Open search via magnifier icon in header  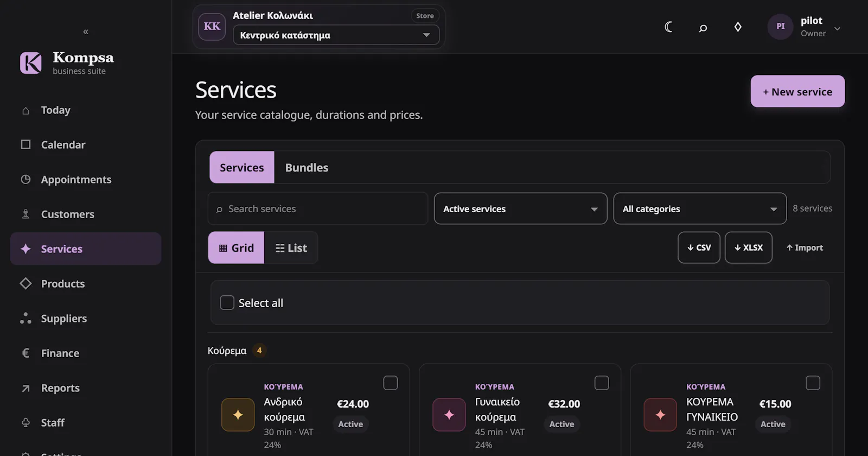703,27
